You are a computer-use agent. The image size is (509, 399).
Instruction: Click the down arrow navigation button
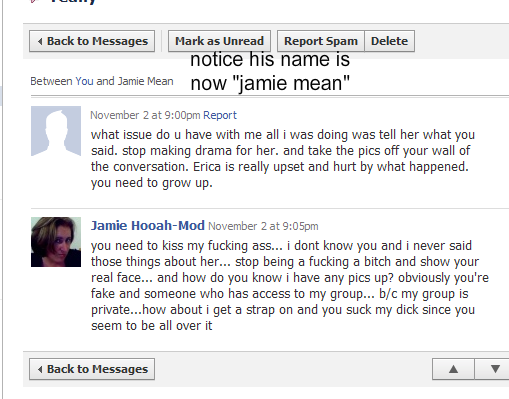pos(494,369)
